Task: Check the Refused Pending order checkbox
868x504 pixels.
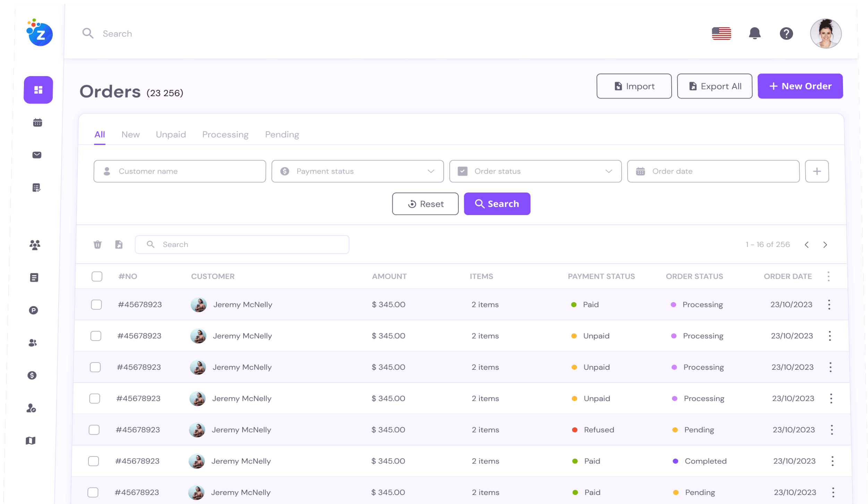Action: [x=94, y=430]
